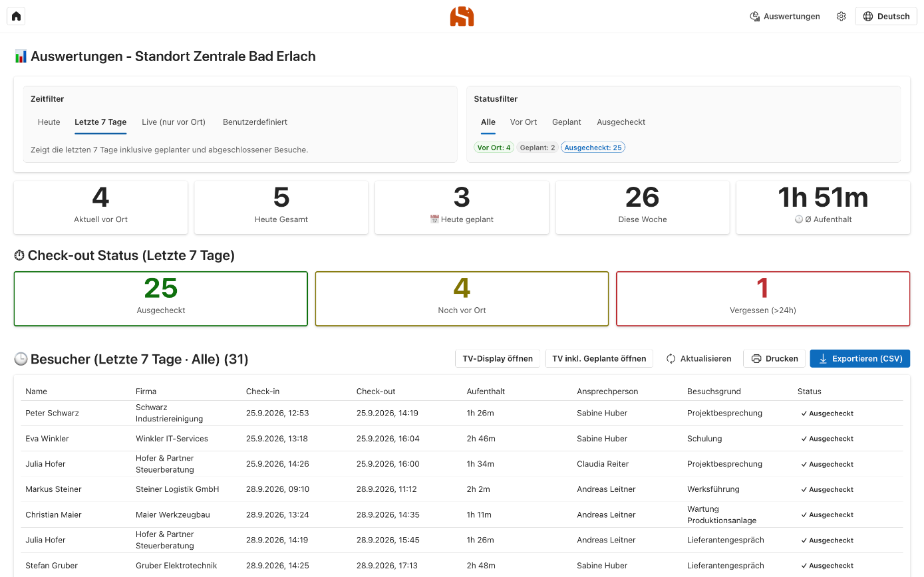This screenshot has height=577, width=924.
Task: Choose the Benutzerdefiniert time filter
Action: [x=255, y=122]
